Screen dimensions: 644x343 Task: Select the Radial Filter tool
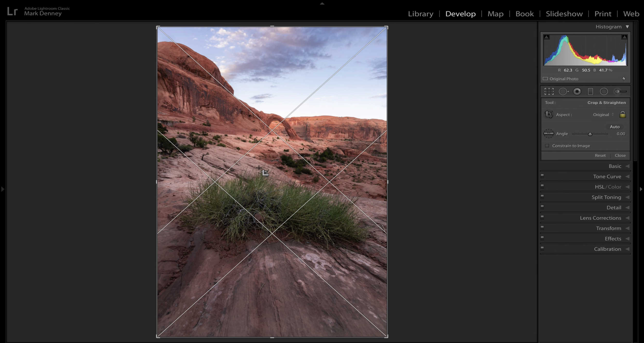[x=604, y=91]
